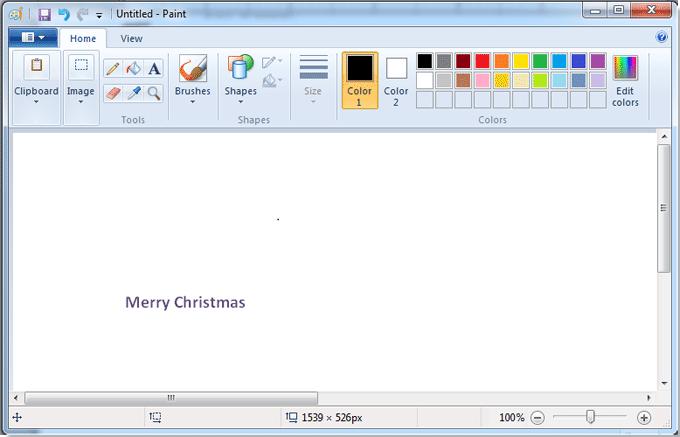
Task: Pick the yellow color swatch
Action: [521, 61]
